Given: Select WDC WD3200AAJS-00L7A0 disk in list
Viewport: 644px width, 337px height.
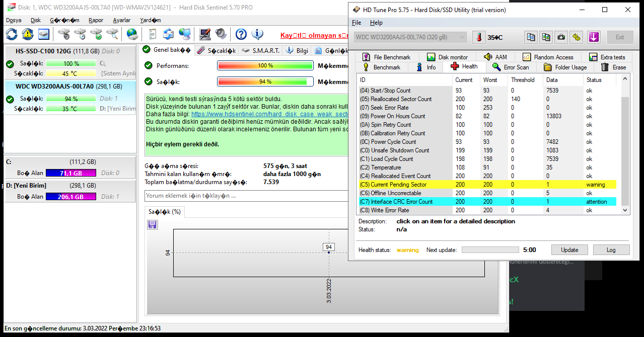Looking at the screenshot, I should 70,97.
